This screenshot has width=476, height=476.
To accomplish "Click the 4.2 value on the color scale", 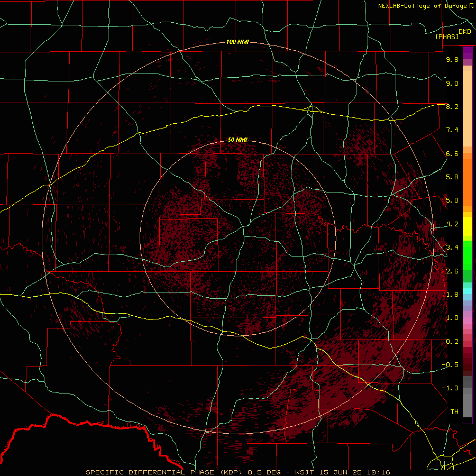I will [x=452, y=224].
